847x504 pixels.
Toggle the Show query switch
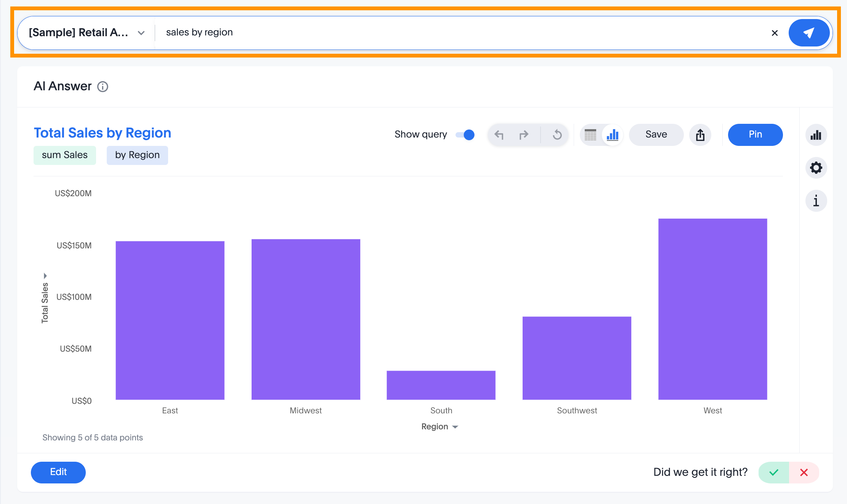(x=465, y=134)
